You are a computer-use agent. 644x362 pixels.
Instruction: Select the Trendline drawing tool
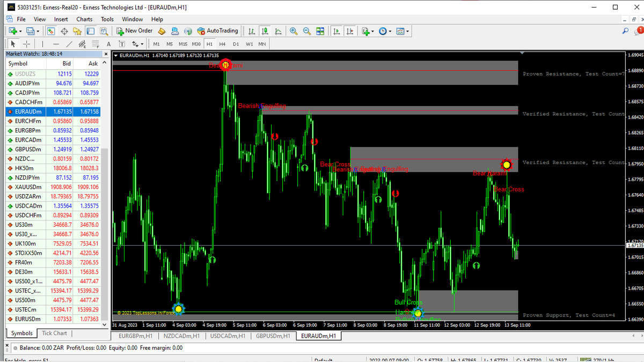69,44
